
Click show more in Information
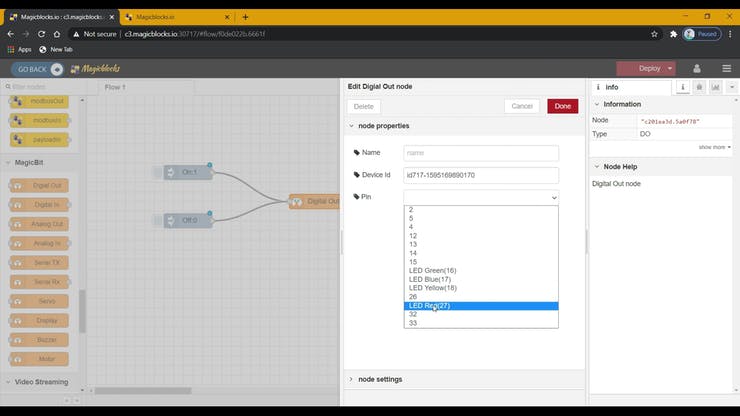coord(715,147)
